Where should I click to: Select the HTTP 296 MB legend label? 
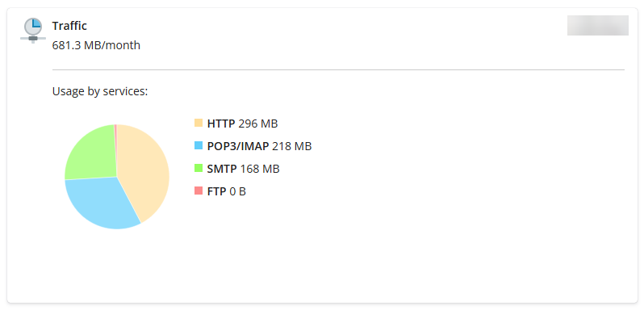(242, 124)
